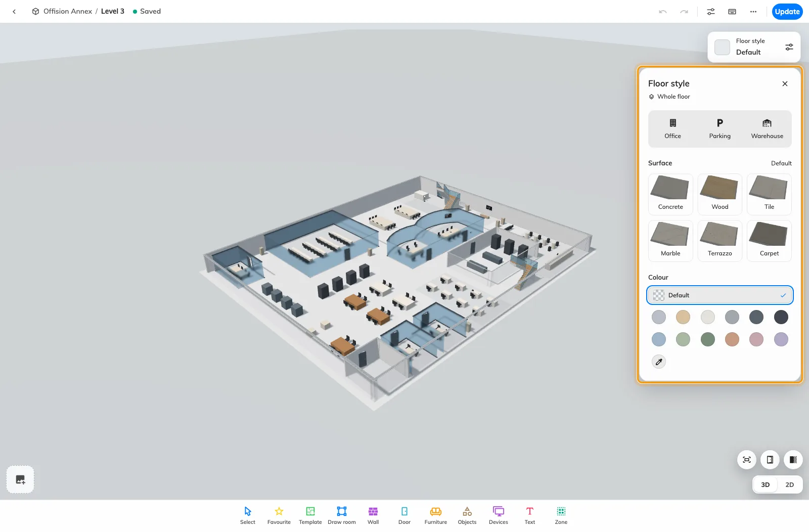Open the Devices tool
Screen dimensions: 809x532
pyautogui.click(x=499, y=515)
